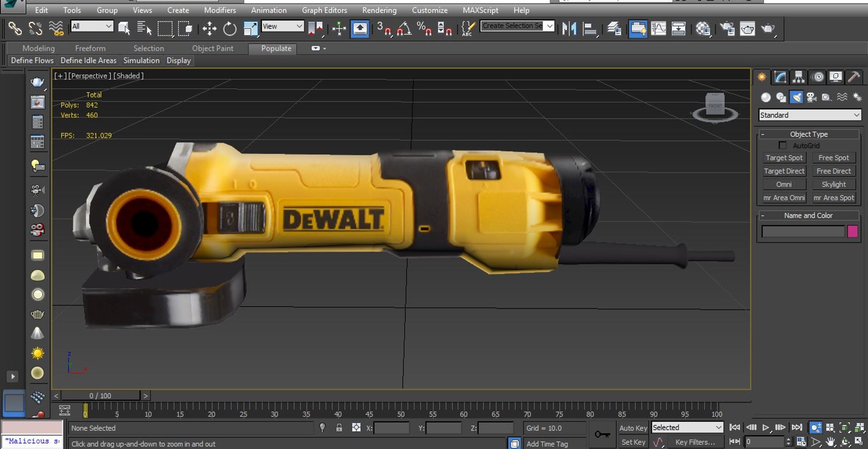Image resolution: width=868 pixels, height=449 pixels.
Task: Open the Material Editor icon
Action: (703, 29)
